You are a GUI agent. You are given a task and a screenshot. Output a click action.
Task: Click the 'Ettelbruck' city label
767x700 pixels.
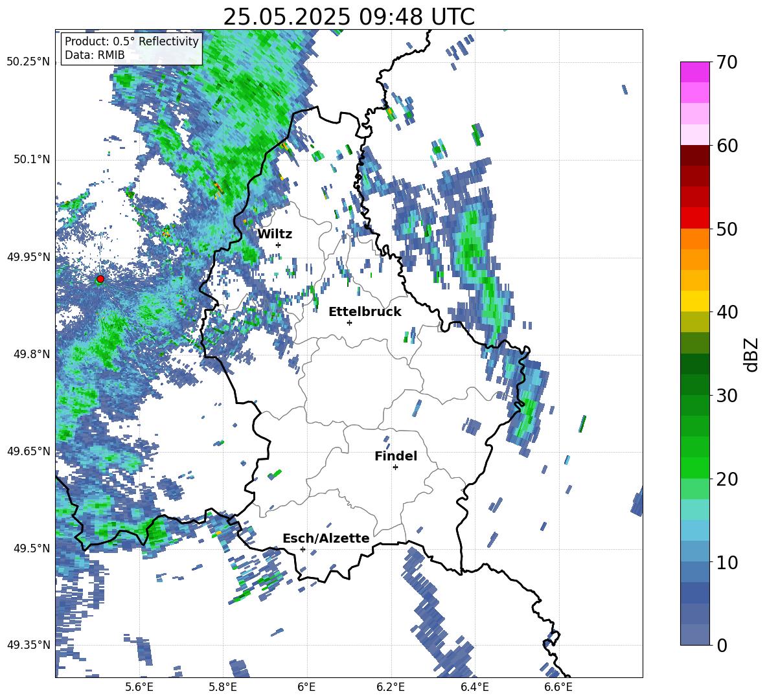pyautogui.click(x=365, y=311)
